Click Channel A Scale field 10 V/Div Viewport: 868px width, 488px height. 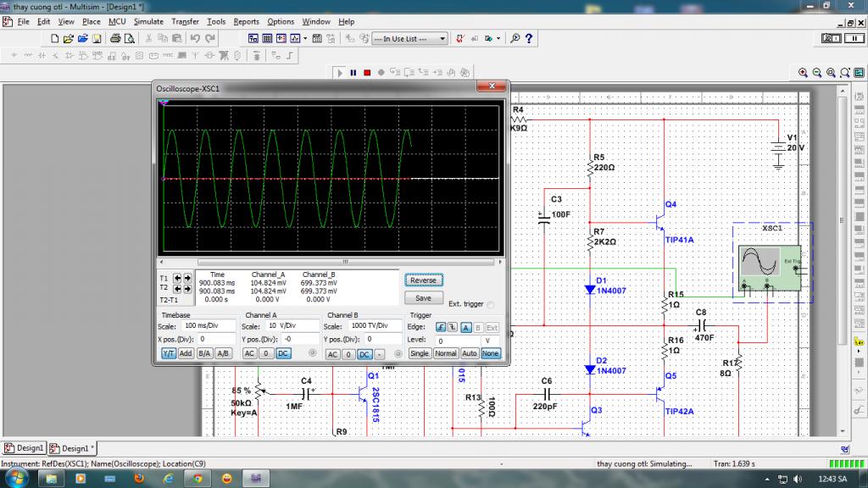292,326
